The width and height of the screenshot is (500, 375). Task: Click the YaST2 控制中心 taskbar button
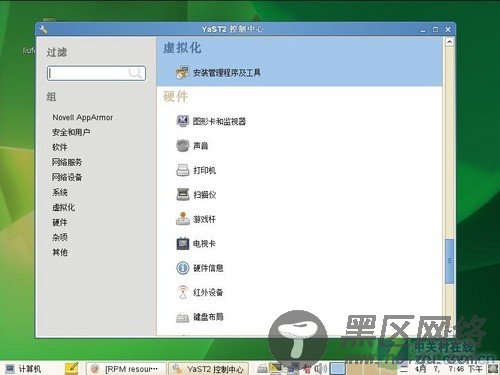(x=208, y=369)
